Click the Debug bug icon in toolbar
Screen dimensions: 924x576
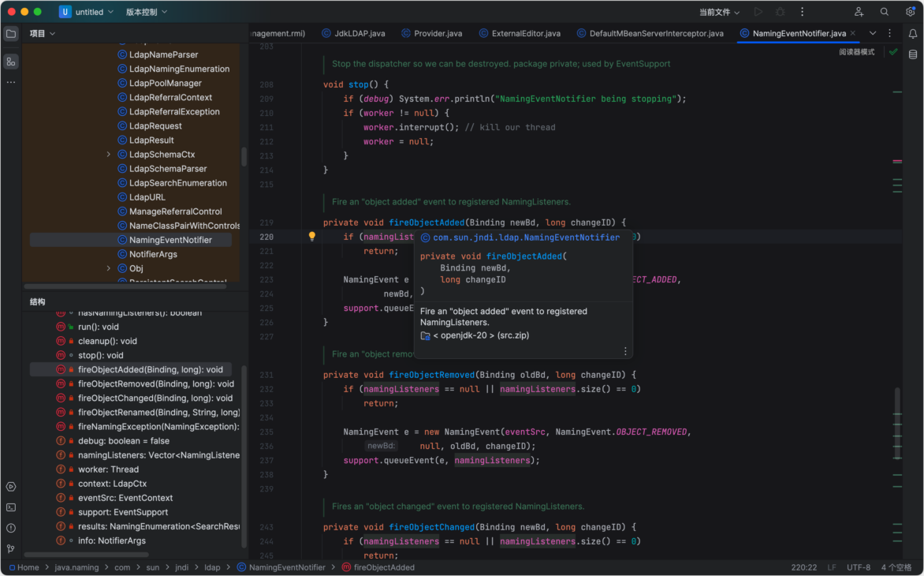(x=781, y=12)
